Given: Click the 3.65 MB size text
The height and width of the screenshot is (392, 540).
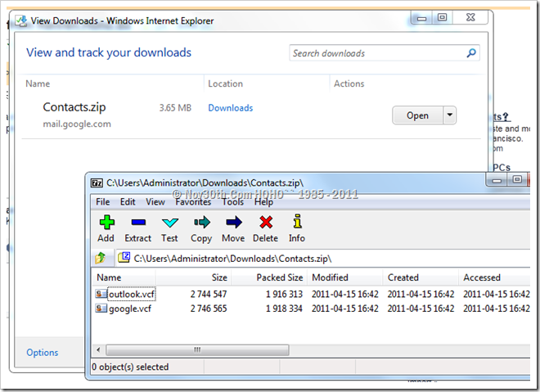Looking at the screenshot, I should [175, 108].
